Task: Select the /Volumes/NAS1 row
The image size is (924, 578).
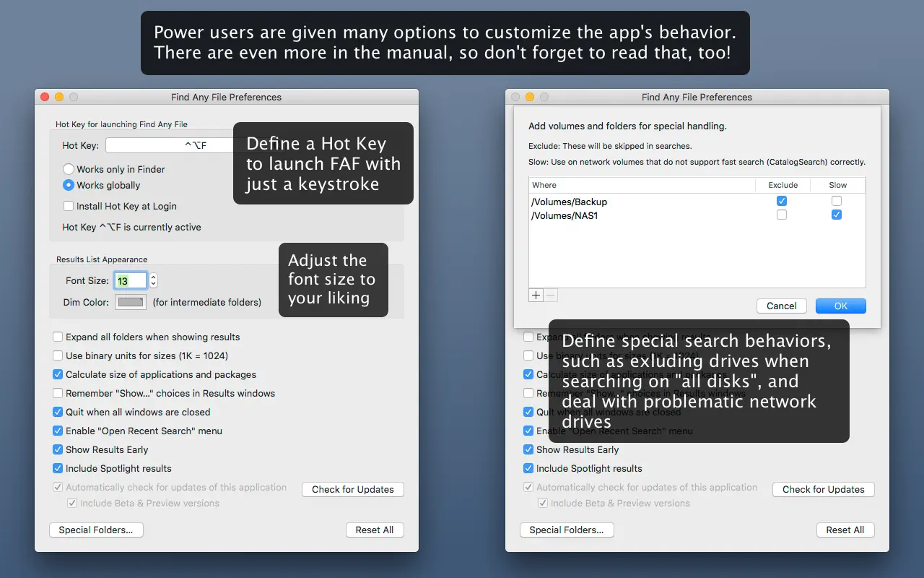Action: click(x=697, y=215)
